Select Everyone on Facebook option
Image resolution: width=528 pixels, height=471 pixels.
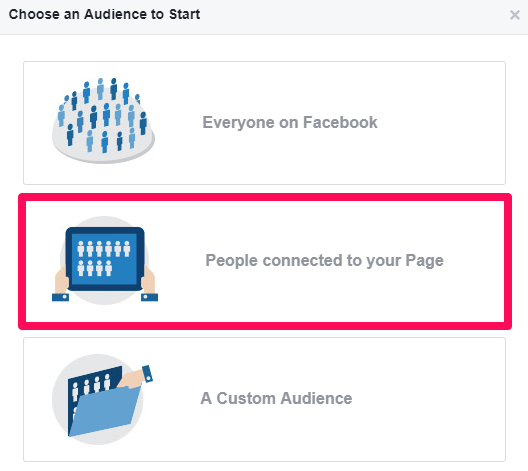(x=264, y=123)
